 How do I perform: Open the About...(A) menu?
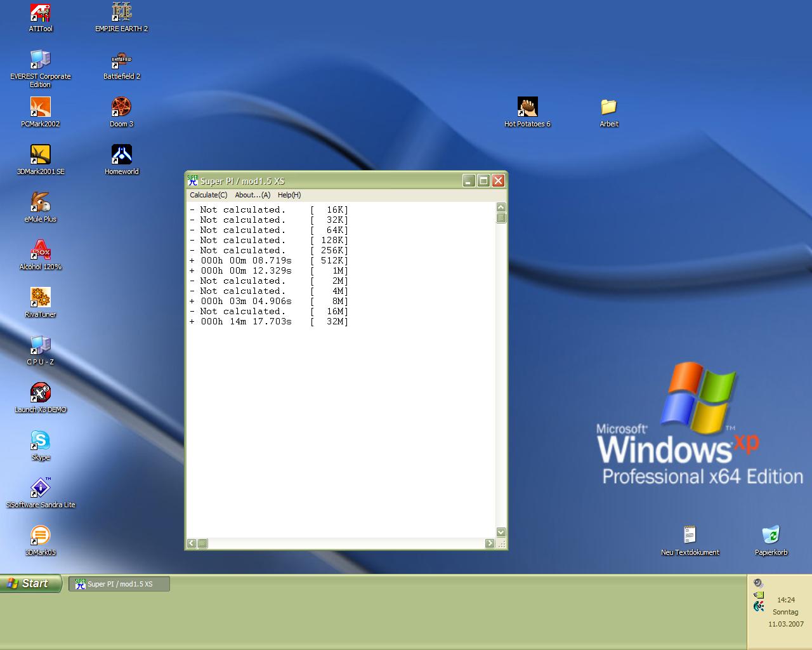pos(252,195)
